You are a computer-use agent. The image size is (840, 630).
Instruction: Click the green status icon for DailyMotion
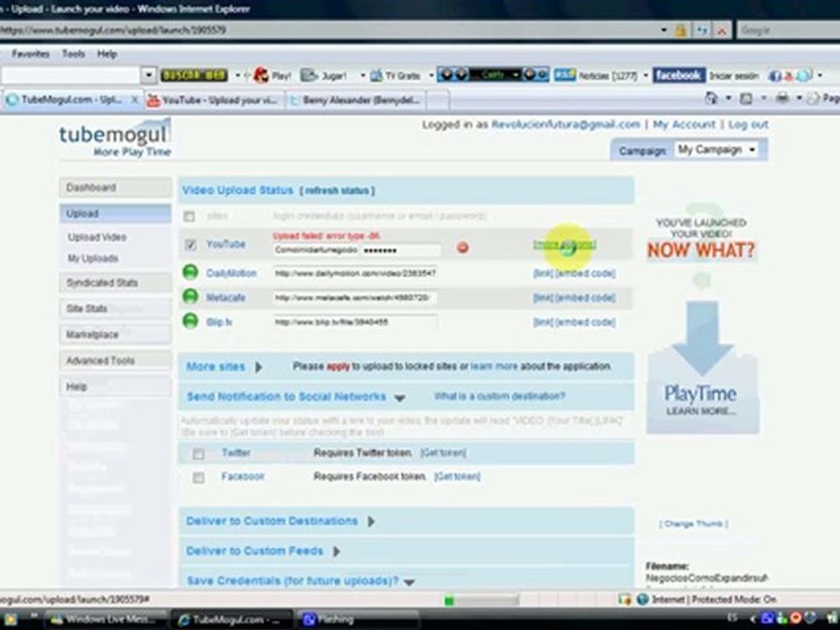190,272
